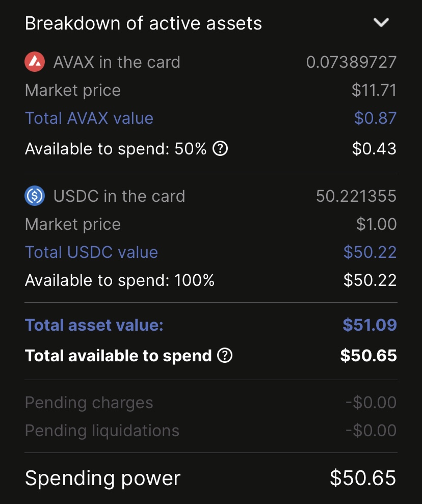Click the $0.87 AVAX value amount
422x504 pixels.
[375, 118]
